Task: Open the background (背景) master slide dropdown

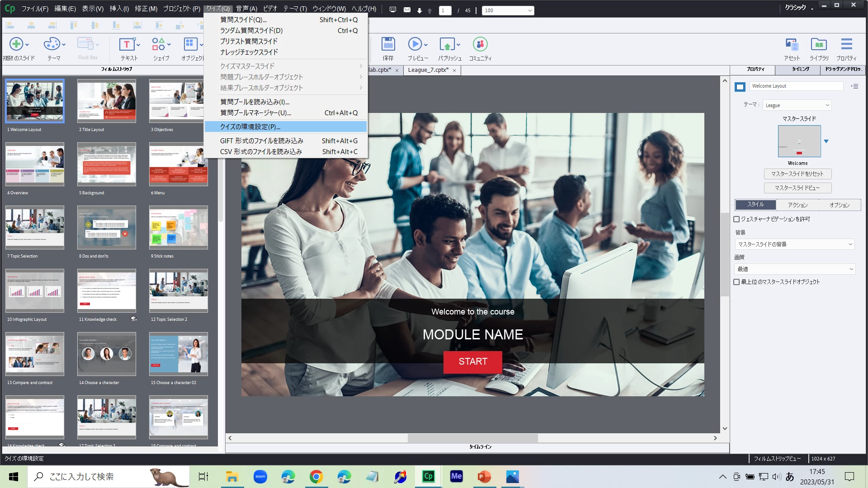Action: click(x=795, y=244)
